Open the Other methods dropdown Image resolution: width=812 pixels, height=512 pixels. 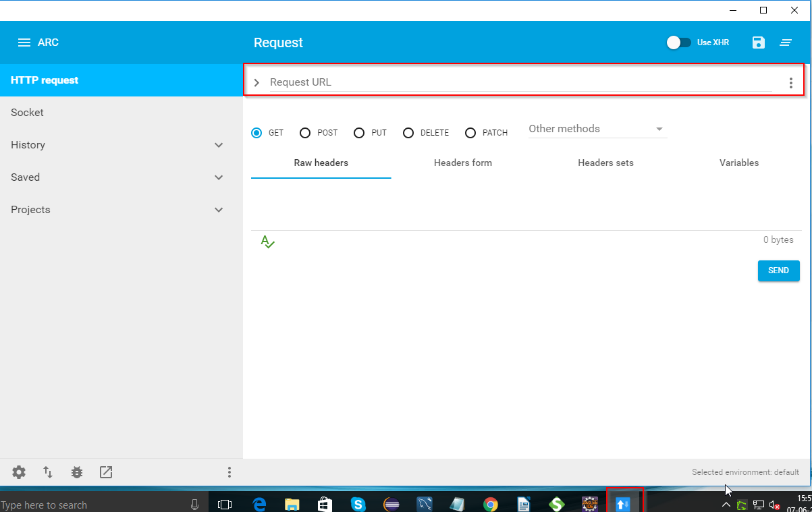[x=597, y=129]
